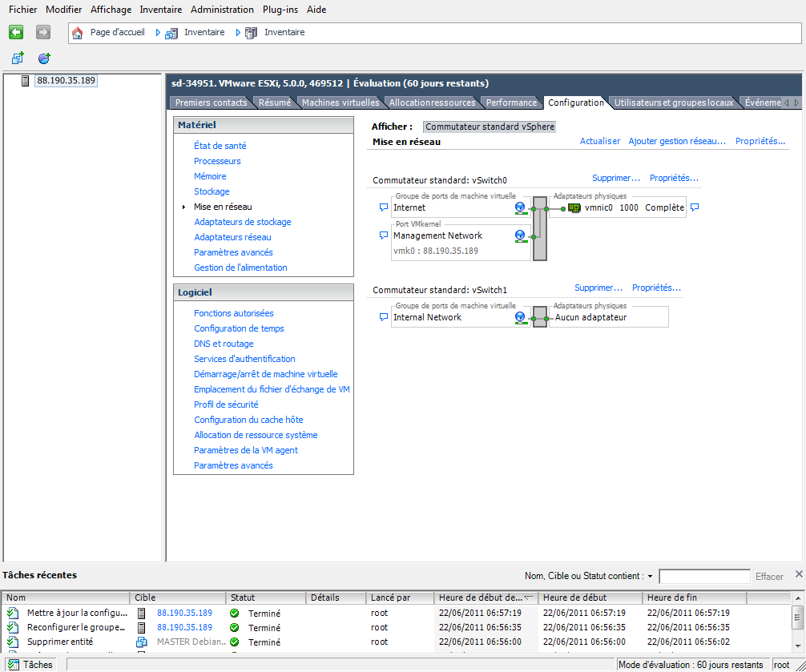Switch to the Machines virtuelles tab
The width and height of the screenshot is (806, 672).
pos(341,103)
